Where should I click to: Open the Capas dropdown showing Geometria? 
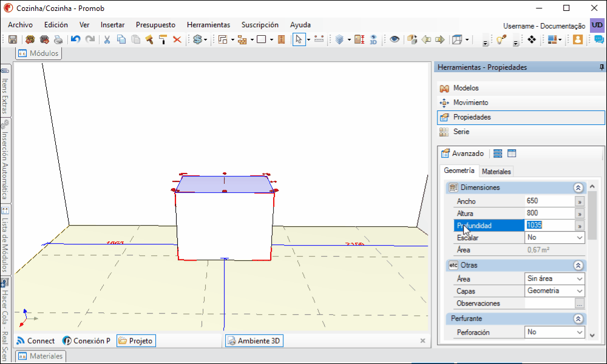coord(555,291)
